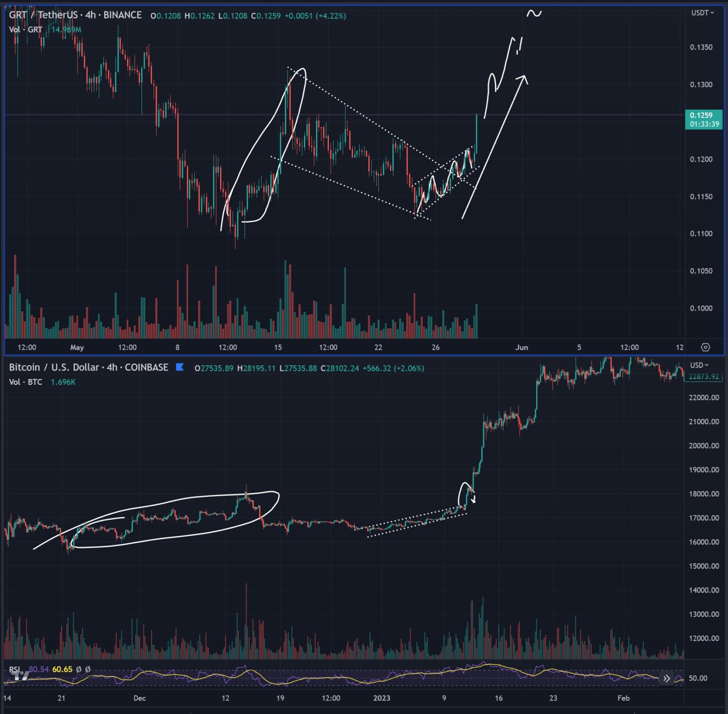Click the first ∅ symbol in RSI legend

[79, 669]
